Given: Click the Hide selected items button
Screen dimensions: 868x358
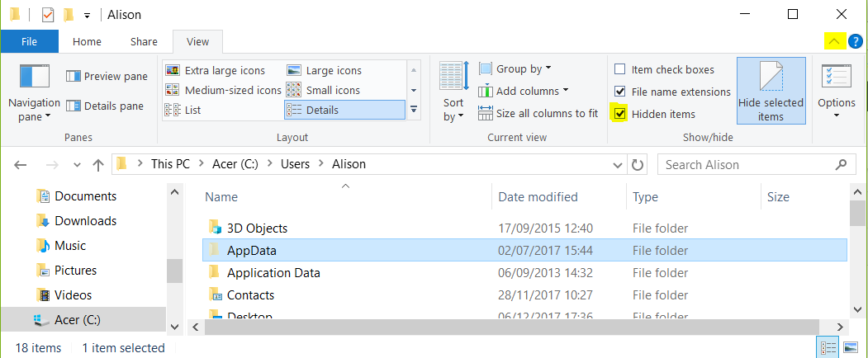Looking at the screenshot, I should click(771, 92).
